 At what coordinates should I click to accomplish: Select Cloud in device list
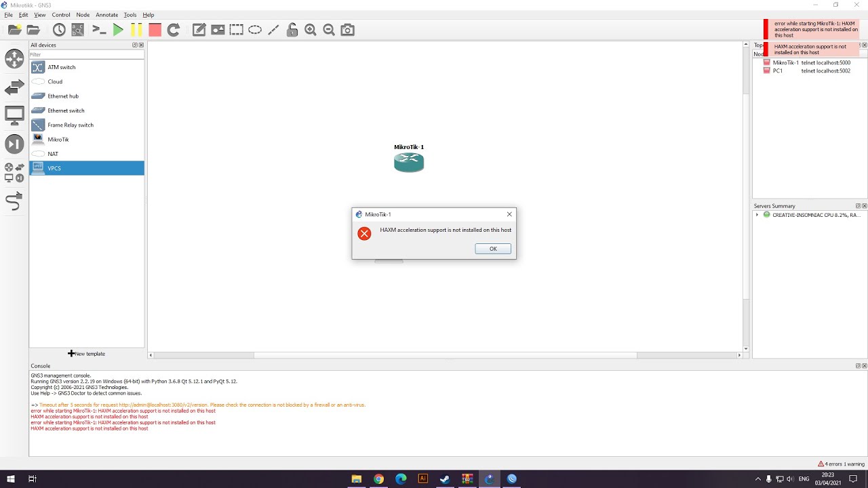(x=87, y=81)
